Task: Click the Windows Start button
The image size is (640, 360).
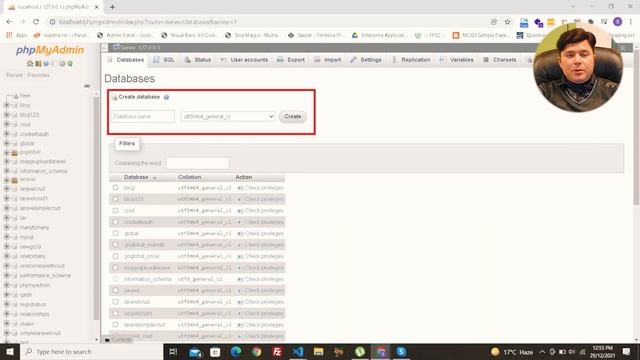Action: [x=10, y=352]
